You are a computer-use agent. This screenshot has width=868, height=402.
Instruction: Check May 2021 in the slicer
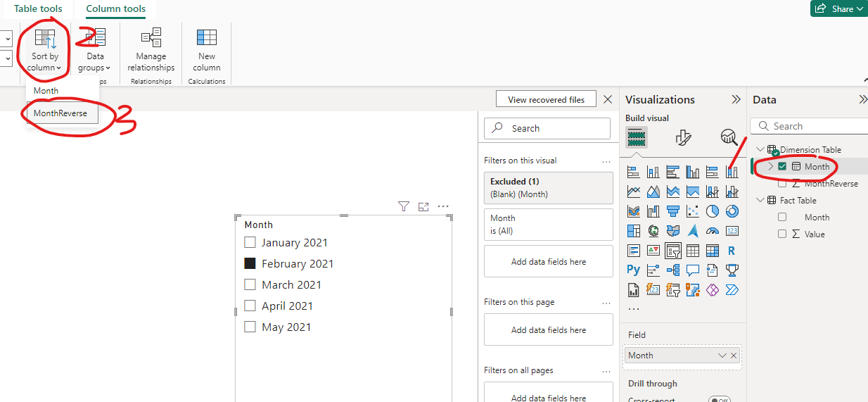[x=250, y=327]
